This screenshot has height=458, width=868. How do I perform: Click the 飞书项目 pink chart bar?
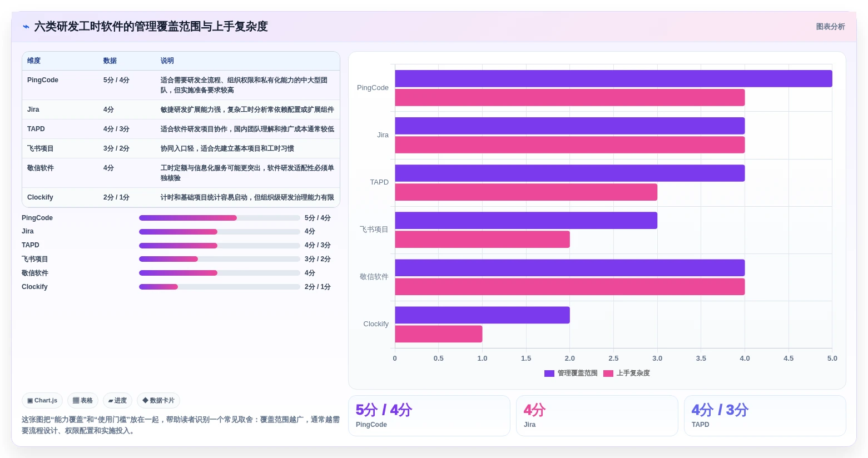pos(482,239)
